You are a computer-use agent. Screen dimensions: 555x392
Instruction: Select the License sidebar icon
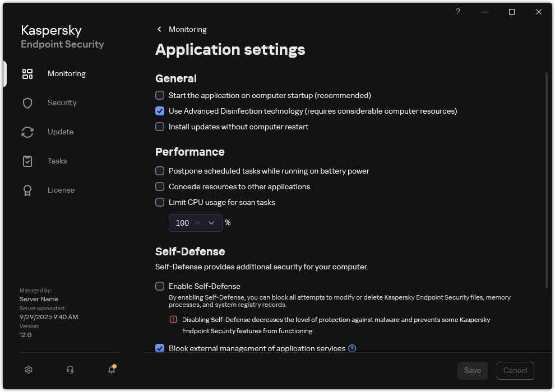pos(27,190)
